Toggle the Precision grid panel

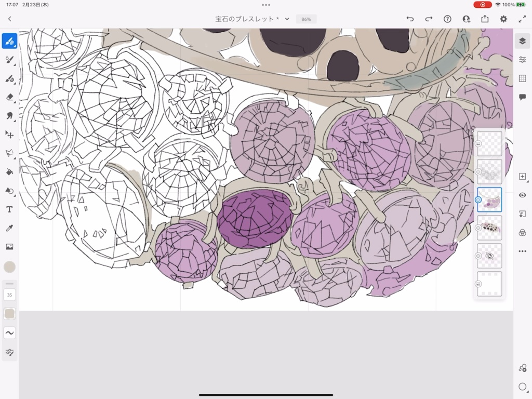pos(523,79)
